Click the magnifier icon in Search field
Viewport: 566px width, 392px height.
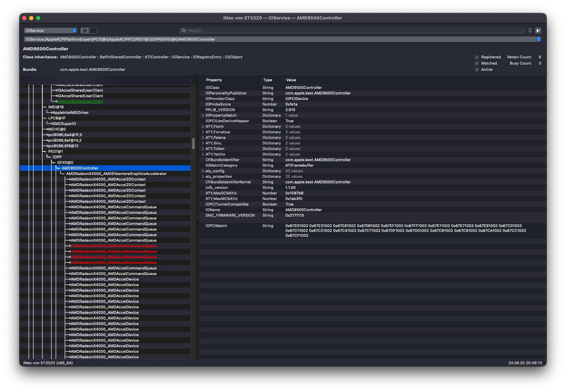(184, 31)
